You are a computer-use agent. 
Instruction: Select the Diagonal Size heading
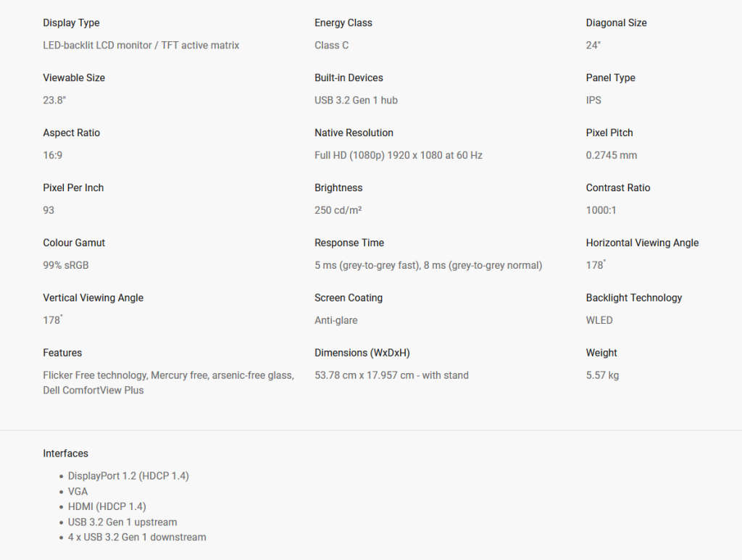[616, 23]
